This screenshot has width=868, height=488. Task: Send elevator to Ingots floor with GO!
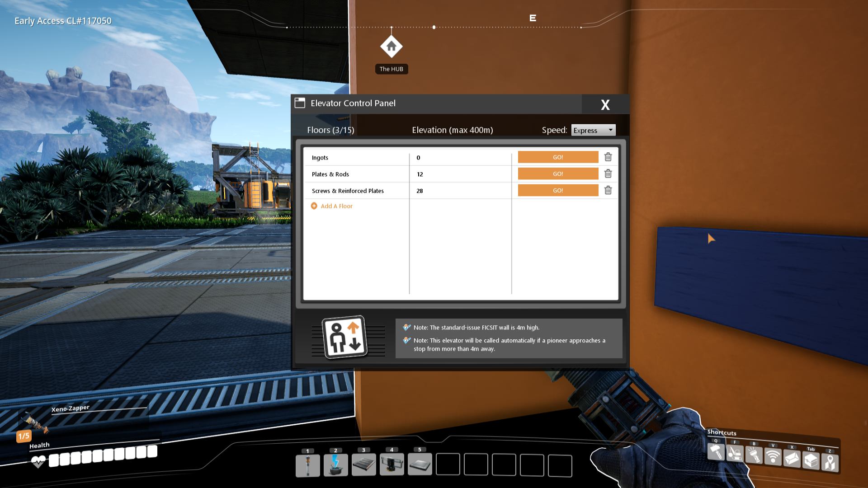point(558,157)
